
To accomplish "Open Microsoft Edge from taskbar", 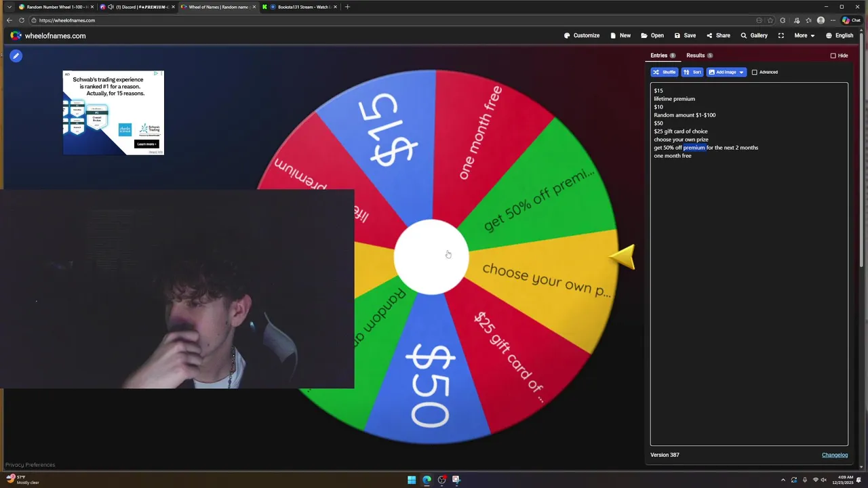I will coord(427,480).
